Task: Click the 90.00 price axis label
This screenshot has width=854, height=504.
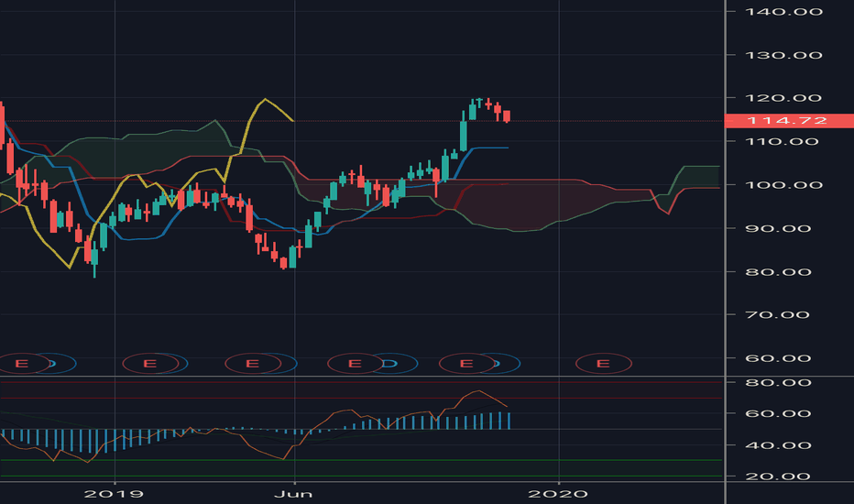Action: coord(778,228)
